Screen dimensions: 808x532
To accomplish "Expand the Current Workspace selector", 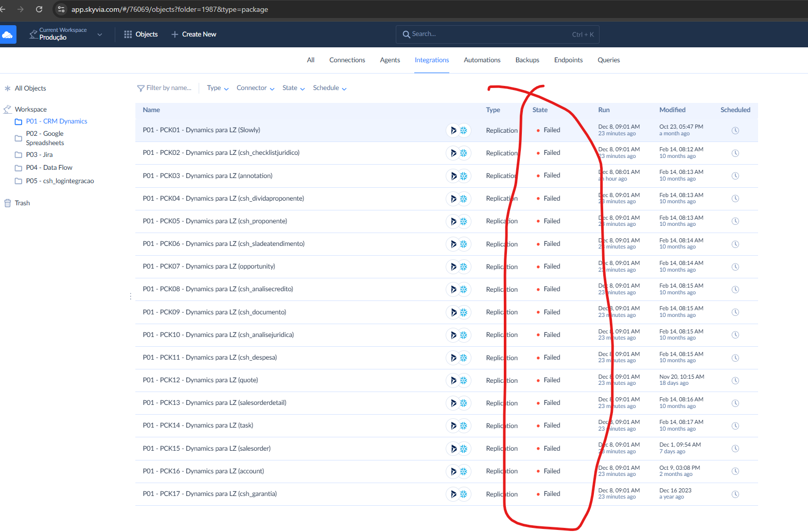I will (x=65, y=34).
